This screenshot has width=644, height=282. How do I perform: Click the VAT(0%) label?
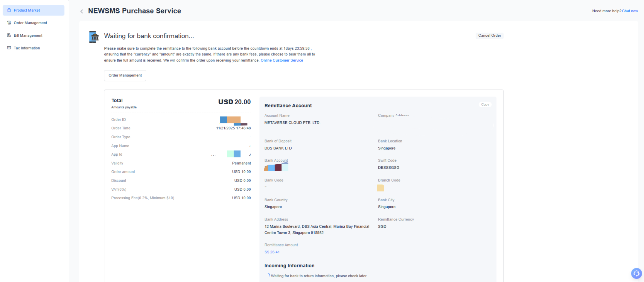tap(119, 189)
